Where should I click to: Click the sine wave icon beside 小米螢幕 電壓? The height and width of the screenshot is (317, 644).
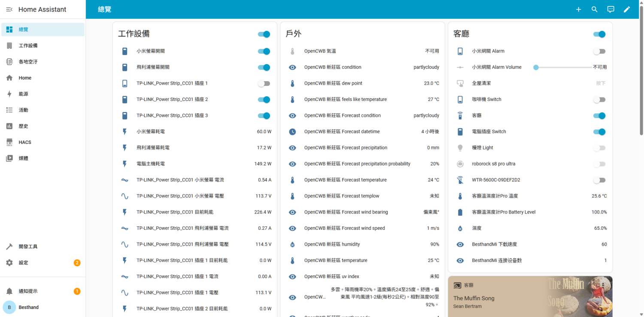pos(125,196)
